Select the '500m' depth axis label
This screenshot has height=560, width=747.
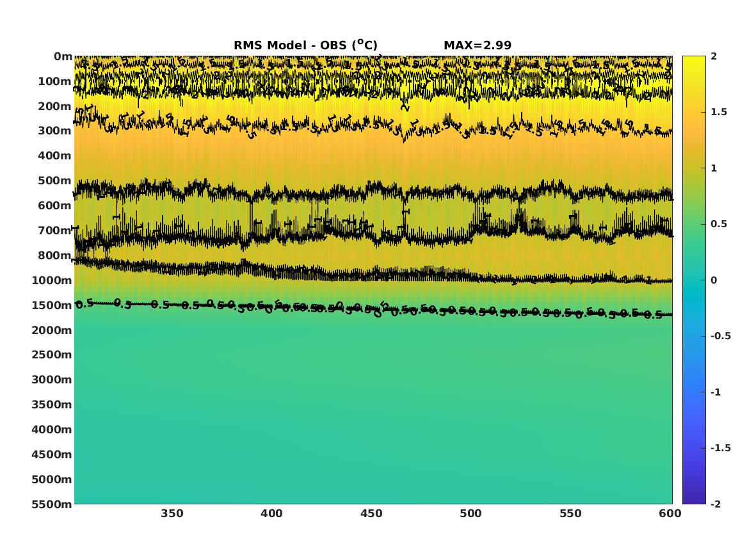(x=55, y=181)
